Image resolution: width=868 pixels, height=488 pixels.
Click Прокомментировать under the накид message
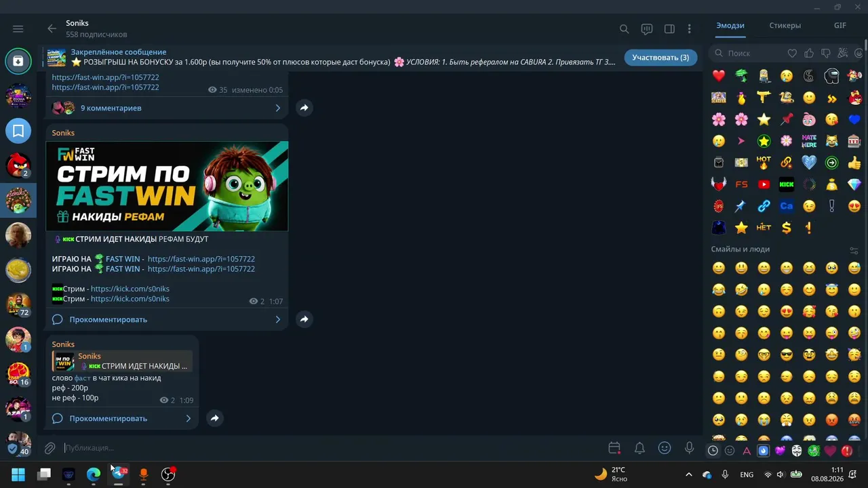122,418
